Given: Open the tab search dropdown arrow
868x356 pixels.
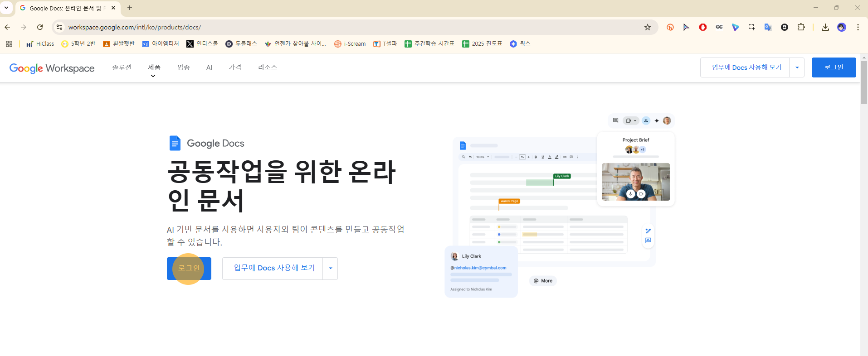Looking at the screenshot, I should (6, 8).
